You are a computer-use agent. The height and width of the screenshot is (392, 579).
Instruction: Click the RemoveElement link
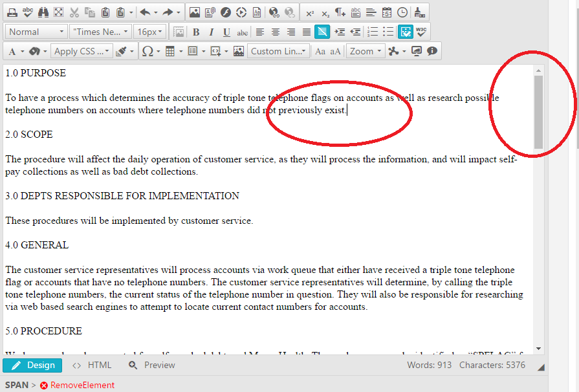[x=77, y=385]
